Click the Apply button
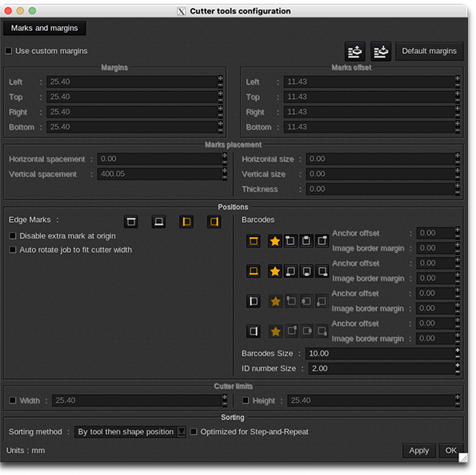Screen dimensions: 476x475 tap(419, 450)
